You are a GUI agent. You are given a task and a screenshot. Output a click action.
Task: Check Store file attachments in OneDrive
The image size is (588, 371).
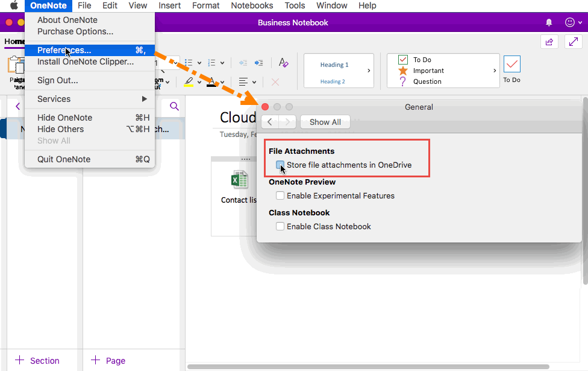pos(280,165)
